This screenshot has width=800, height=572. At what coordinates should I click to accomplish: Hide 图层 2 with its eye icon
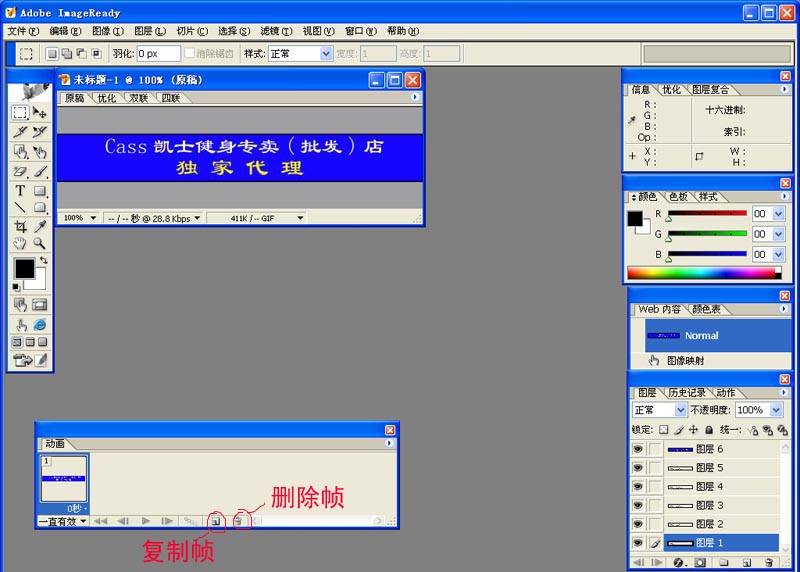click(x=638, y=524)
